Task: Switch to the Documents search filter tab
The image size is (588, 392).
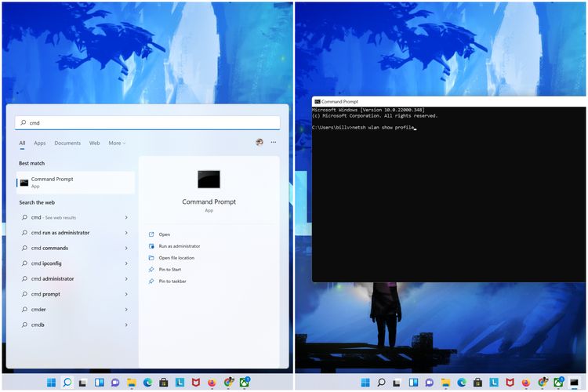Action: 67,143
